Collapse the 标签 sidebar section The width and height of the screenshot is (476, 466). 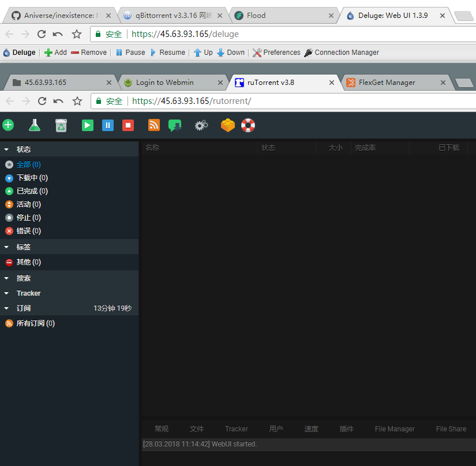point(6,247)
